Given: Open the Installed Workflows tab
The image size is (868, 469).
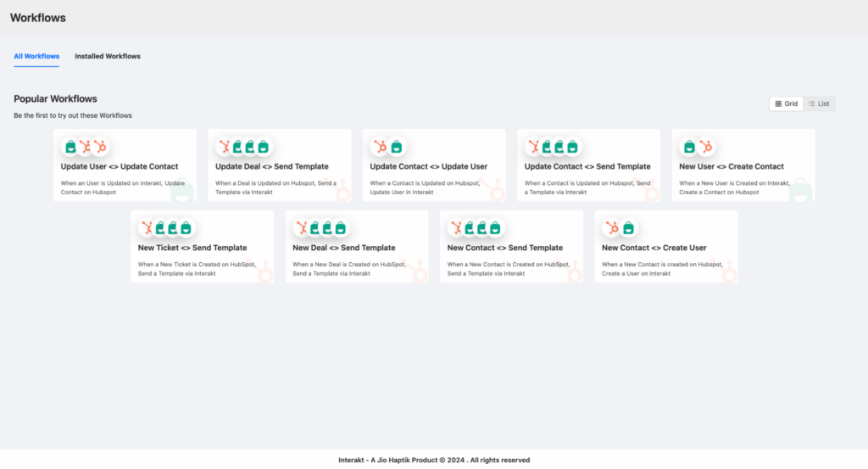Looking at the screenshot, I should tap(108, 56).
